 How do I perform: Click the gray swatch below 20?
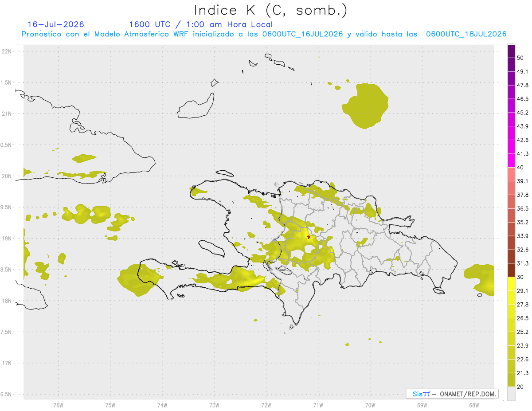tap(511, 393)
